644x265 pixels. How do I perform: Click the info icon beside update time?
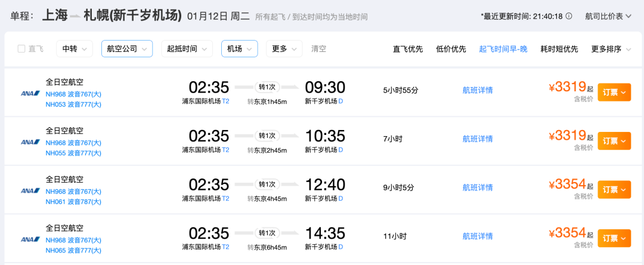(x=569, y=17)
